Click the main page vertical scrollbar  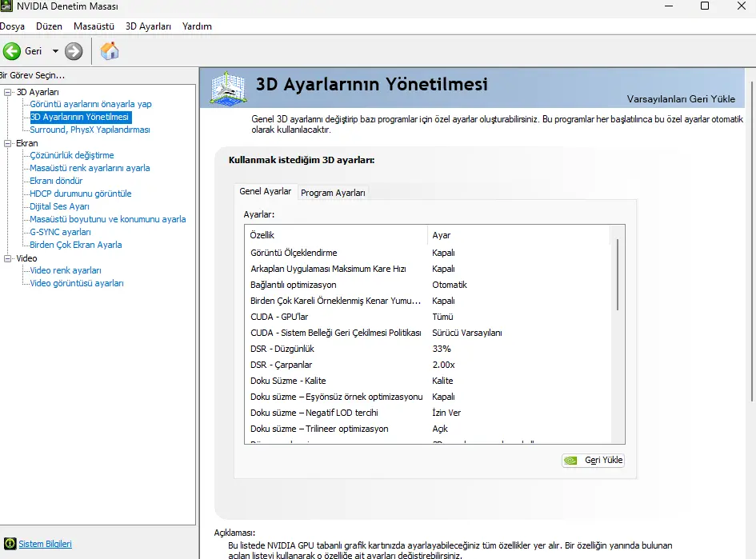(752, 241)
